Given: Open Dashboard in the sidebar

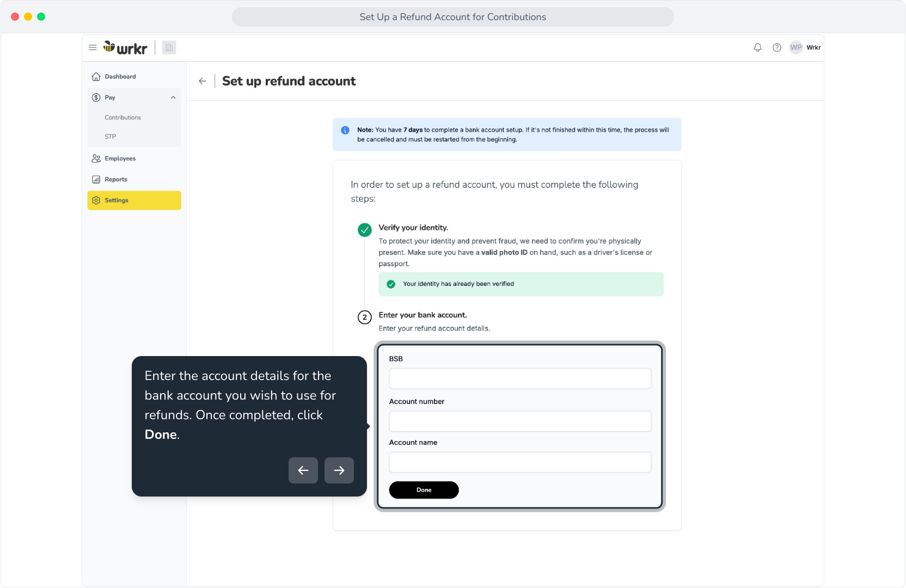Looking at the screenshot, I should click(134, 77).
